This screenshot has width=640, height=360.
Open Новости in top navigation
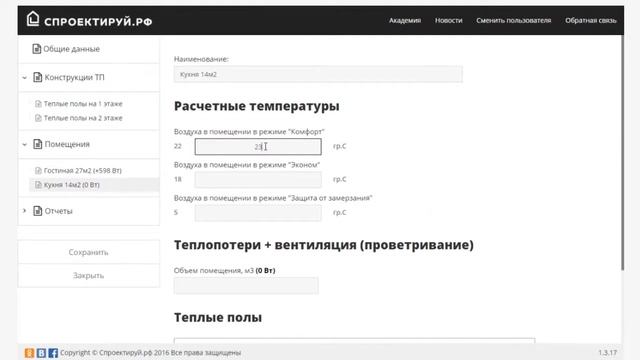pyautogui.click(x=449, y=20)
